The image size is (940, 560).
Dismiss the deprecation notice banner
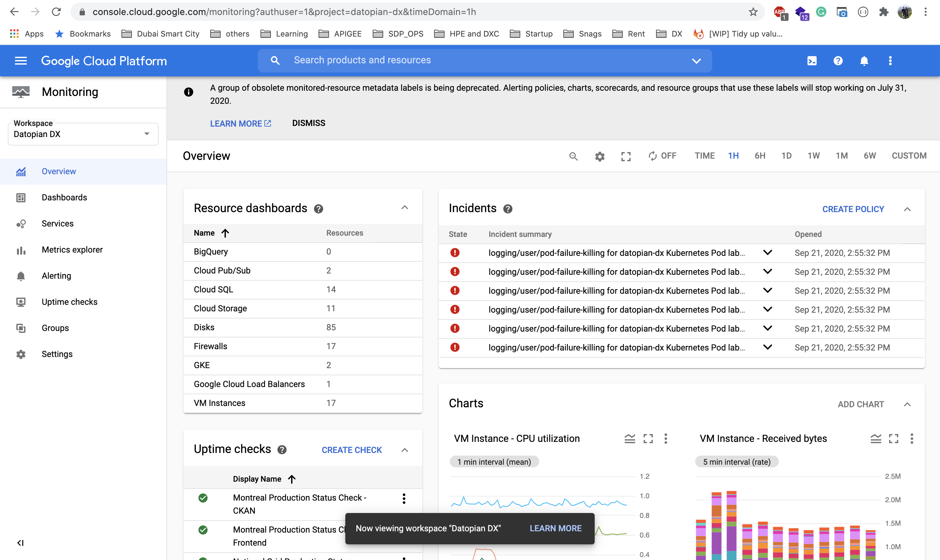click(x=308, y=123)
